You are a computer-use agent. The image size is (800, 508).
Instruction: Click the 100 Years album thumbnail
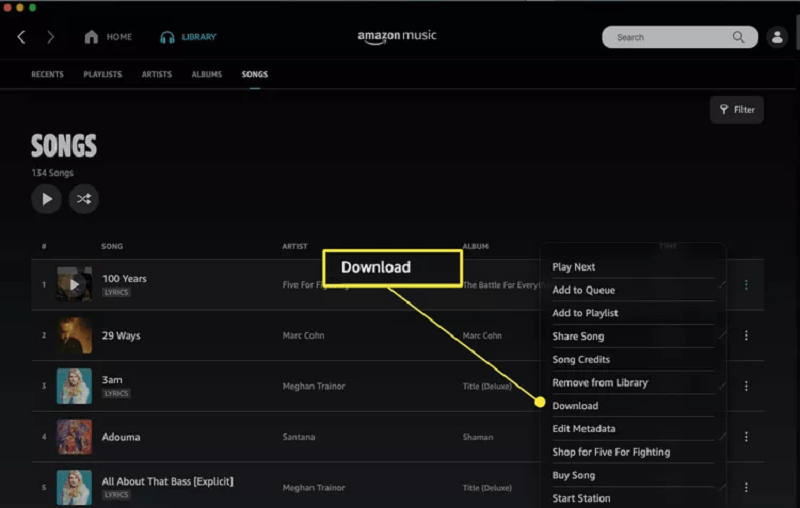point(74,285)
